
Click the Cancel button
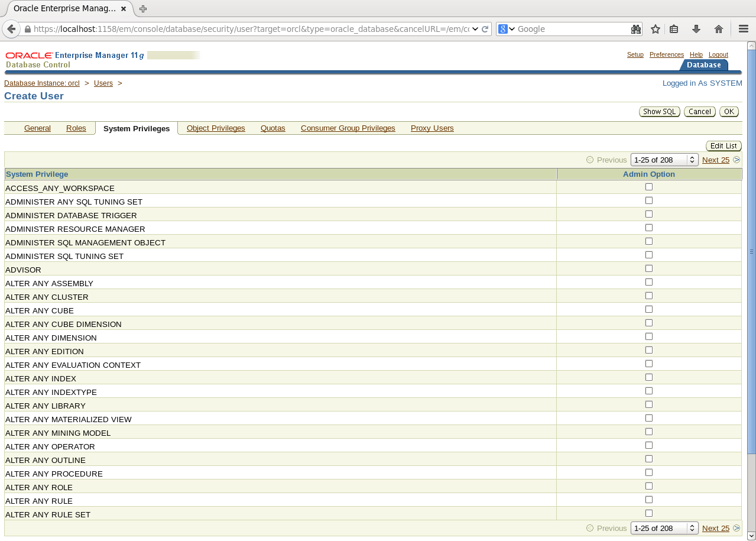[700, 112]
